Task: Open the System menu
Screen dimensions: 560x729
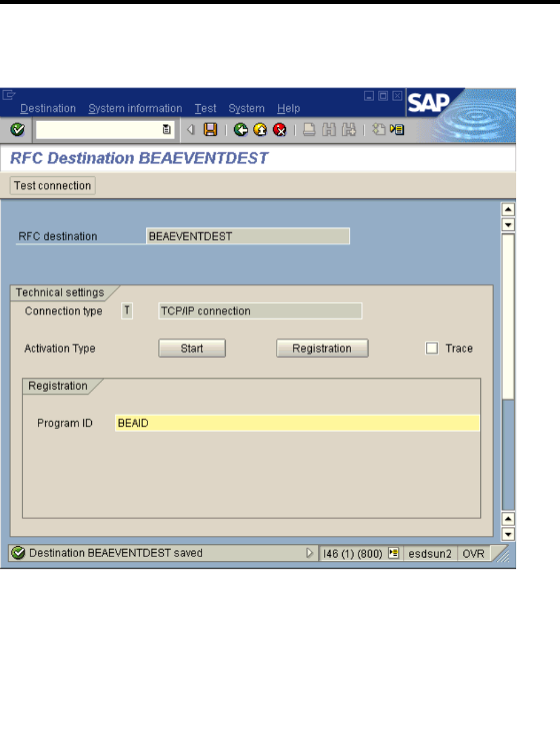Action: [246, 108]
